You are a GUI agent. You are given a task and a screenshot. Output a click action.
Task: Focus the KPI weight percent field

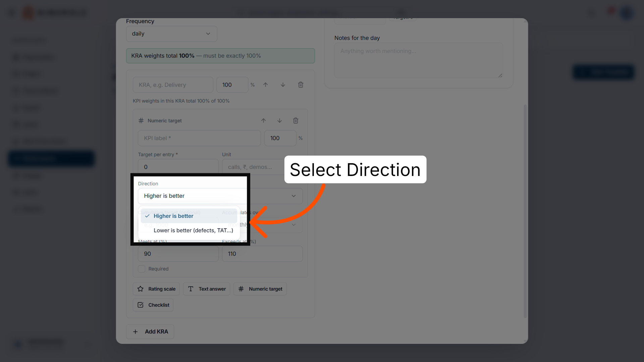tap(280, 138)
